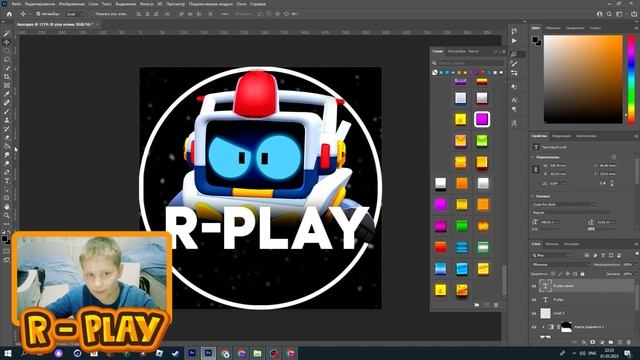Open the layer filter Вид dropdown
The height and width of the screenshot is (360, 640).
point(551,255)
